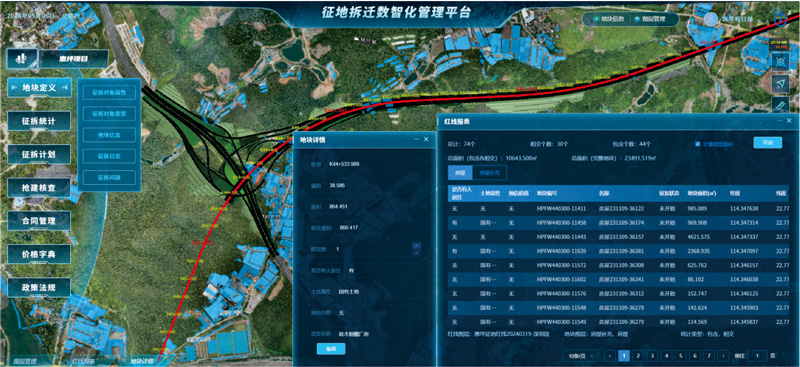Click the stepper arrows of 楼层数 field
Viewport: 800px width, 367px height.
416,249
